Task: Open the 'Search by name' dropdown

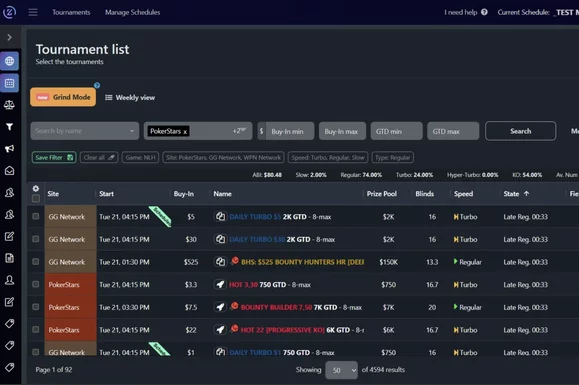Action: 85,131
